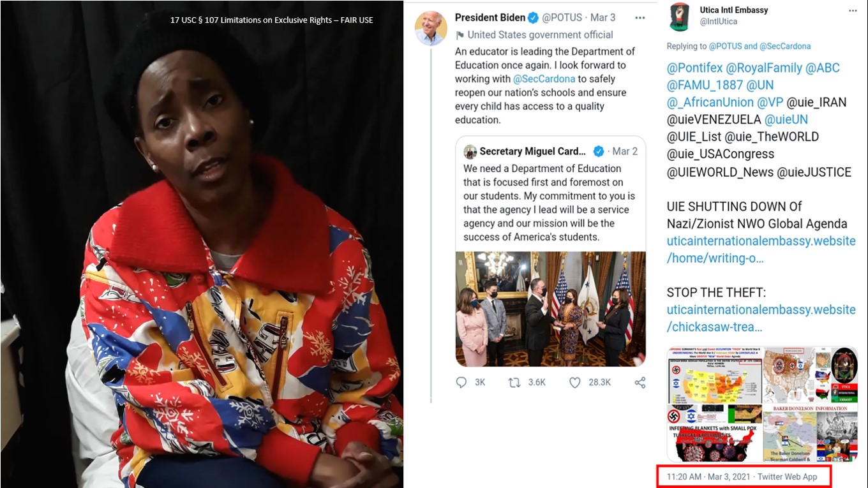The height and width of the screenshot is (488, 868).
Task: Open Utica Intl Embassy profile avatar
Action: pyautogui.click(x=680, y=17)
